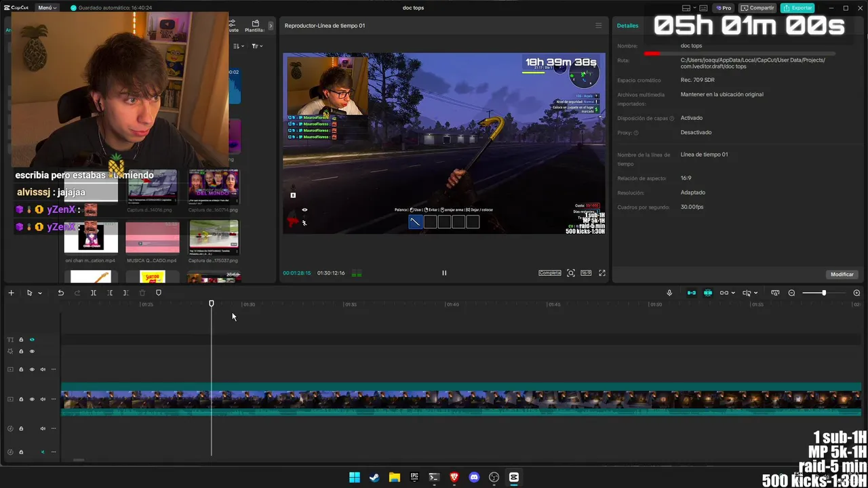Zoom out the timeline with minus icon
Screen dimensions: 868x488
click(x=791, y=293)
